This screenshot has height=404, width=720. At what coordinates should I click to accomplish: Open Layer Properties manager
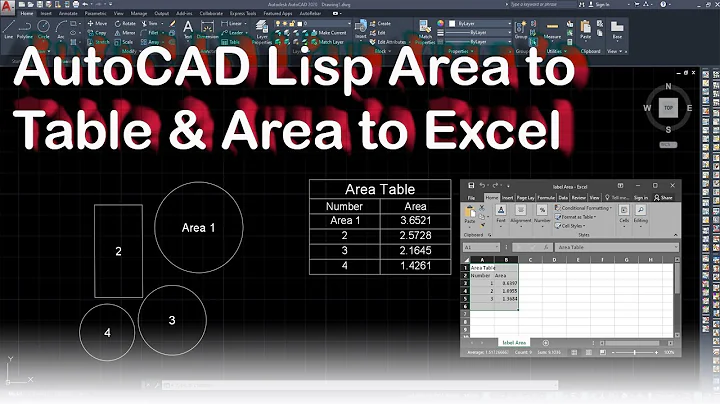click(262, 32)
